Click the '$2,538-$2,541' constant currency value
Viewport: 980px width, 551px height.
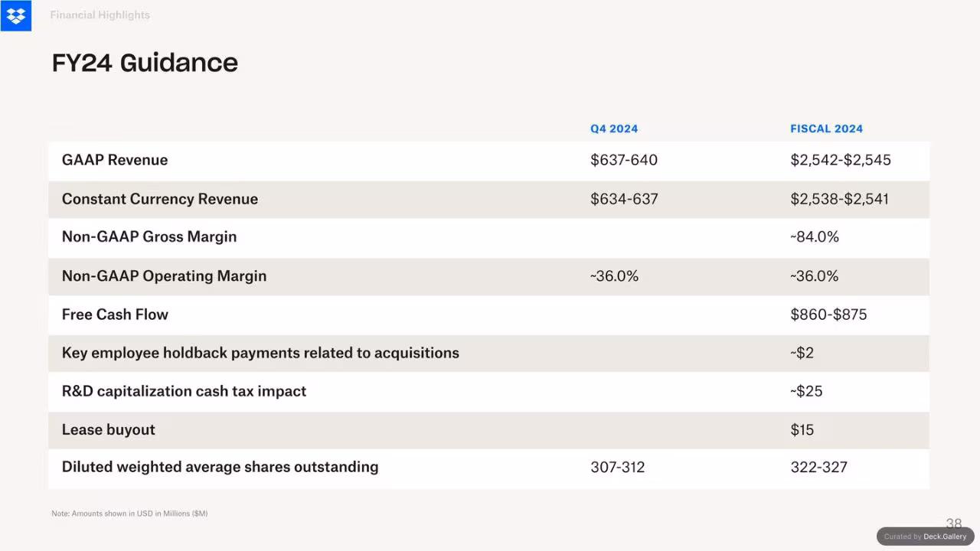point(839,199)
